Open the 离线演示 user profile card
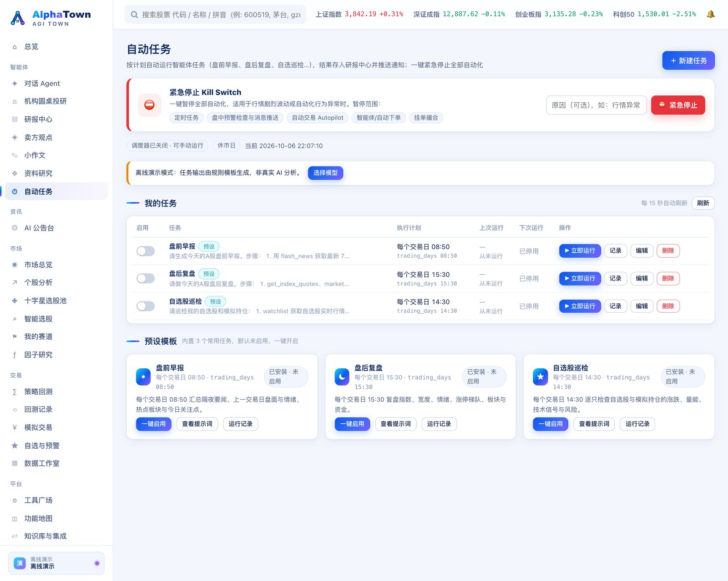 [56, 563]
